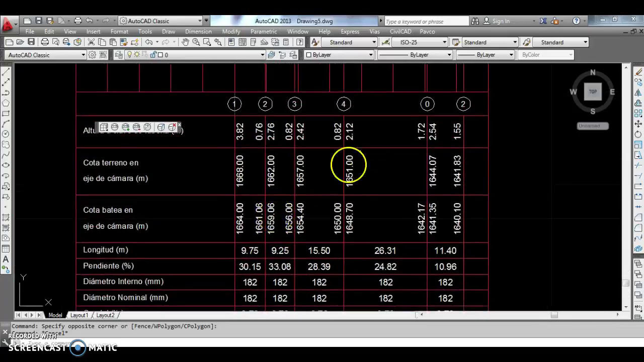
Task: Click the Dimension Style icon
Action: 386,42
